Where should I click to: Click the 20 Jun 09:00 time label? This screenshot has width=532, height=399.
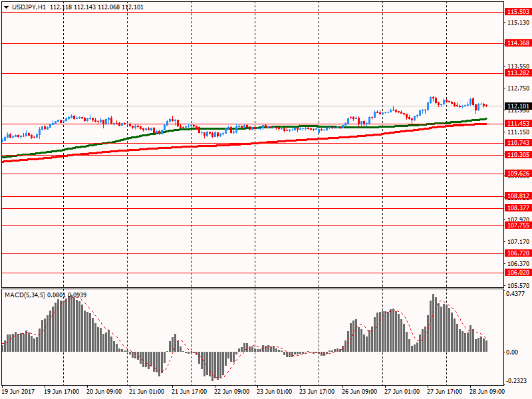point(104,392)
